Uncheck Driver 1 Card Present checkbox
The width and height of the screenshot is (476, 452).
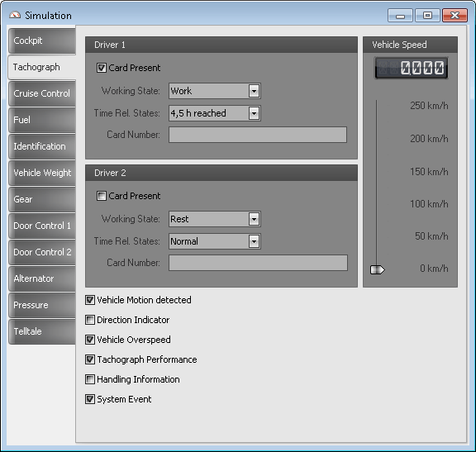pyautogui.click(x=102, y=68)
